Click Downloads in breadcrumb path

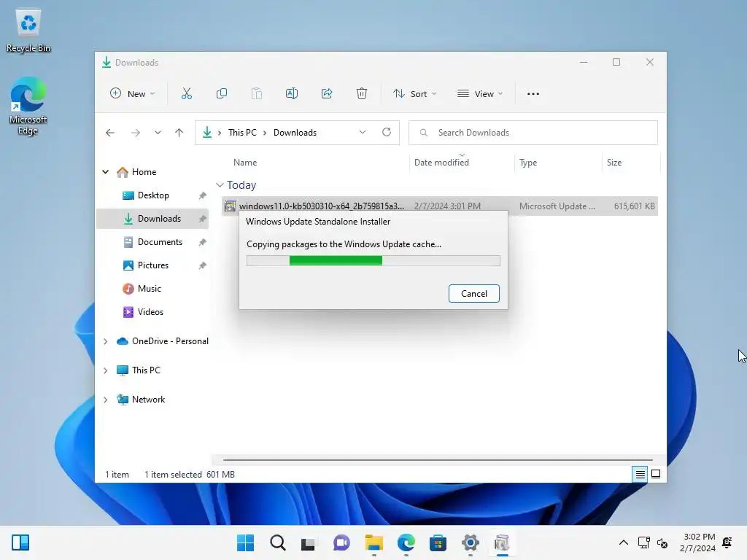pos(295,133)
